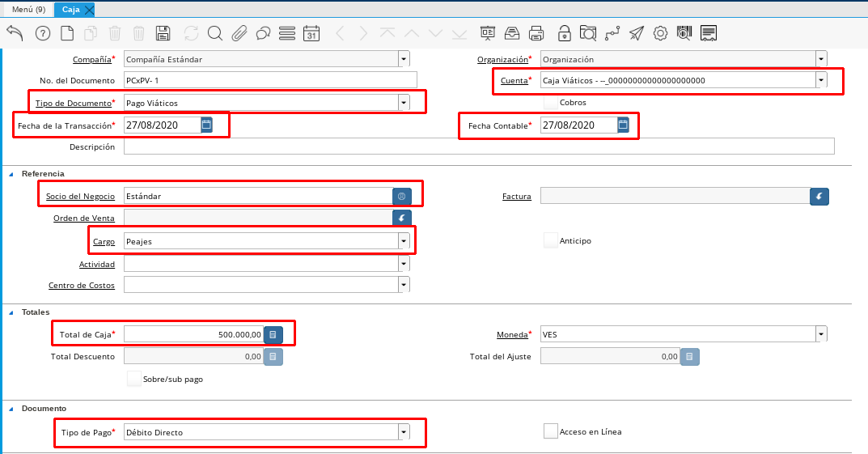Screen dimensions: 868x454
Task: Open the Organización dropdown
Action: pos(821,59)
